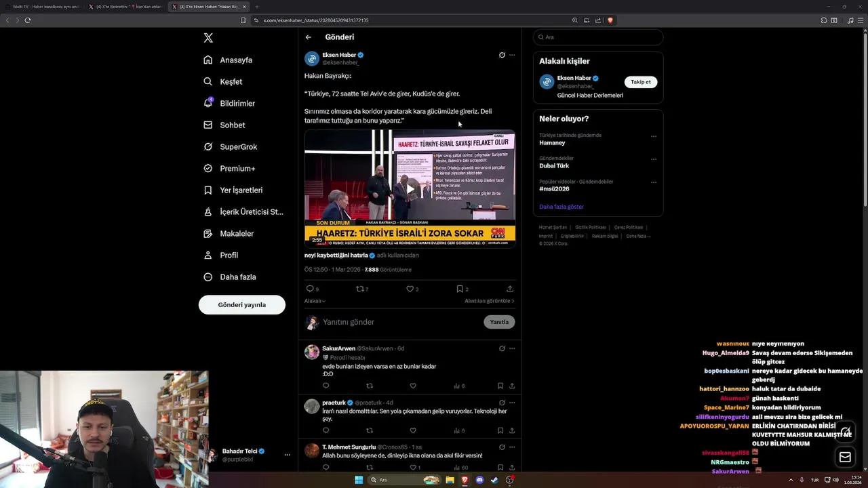Viewport: 868px width, 488px height.
Task: Click the address bar URL
Action: (316, 20)
